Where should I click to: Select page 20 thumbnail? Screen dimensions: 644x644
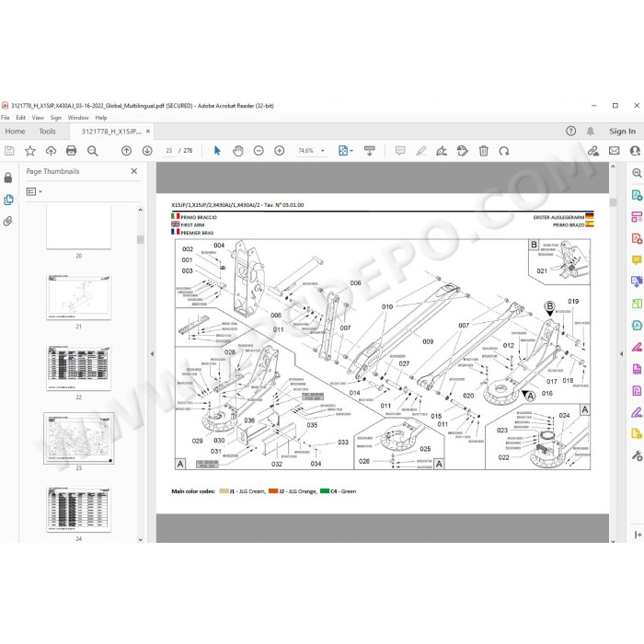click(78, 227)
